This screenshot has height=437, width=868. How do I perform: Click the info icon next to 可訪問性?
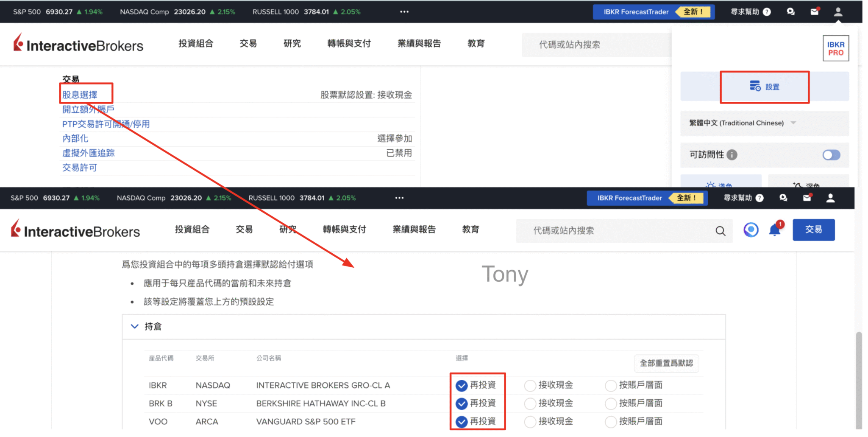tap(732, 155)
